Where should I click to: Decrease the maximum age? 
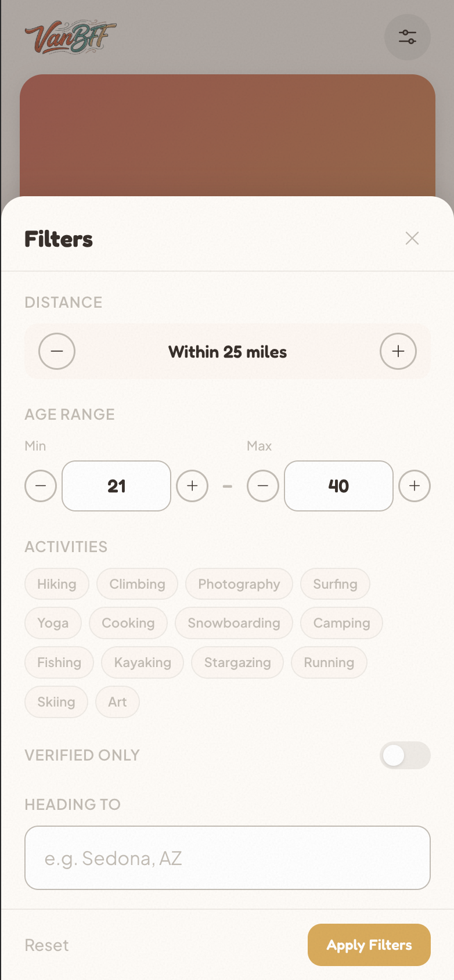pos(263,486)
